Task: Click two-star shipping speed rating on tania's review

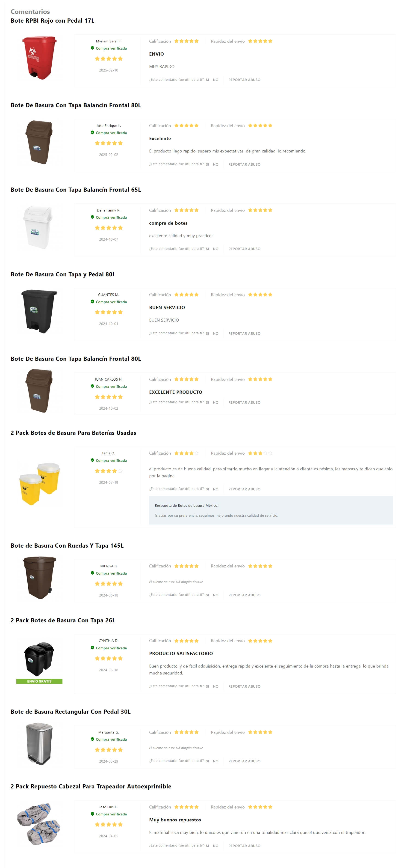Action: click(x=260, y=453)
